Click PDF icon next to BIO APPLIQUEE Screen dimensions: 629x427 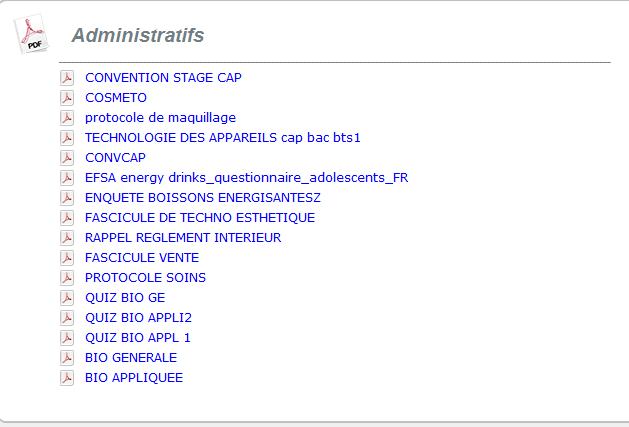point(68,378)
